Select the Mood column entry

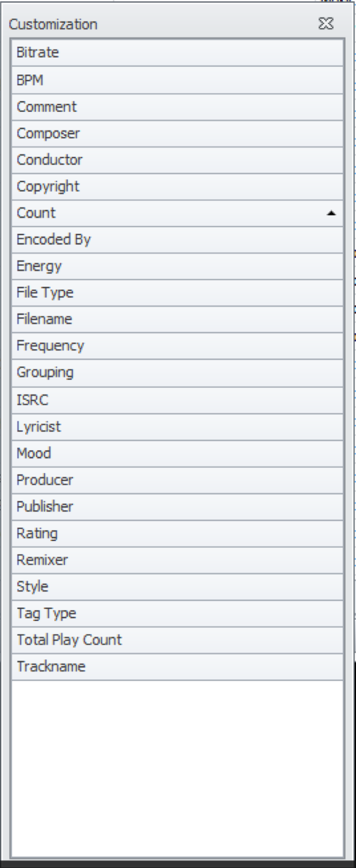click(x=177, y=453)
